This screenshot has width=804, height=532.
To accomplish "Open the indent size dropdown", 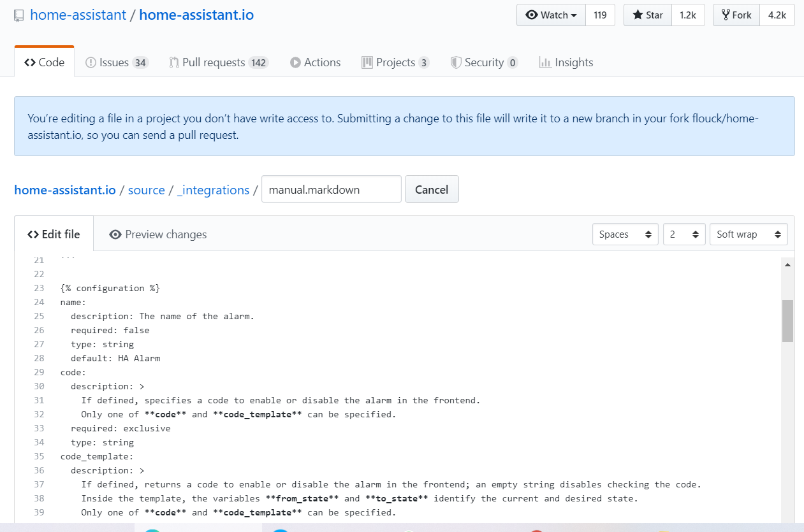I will [x=684, y=234].
